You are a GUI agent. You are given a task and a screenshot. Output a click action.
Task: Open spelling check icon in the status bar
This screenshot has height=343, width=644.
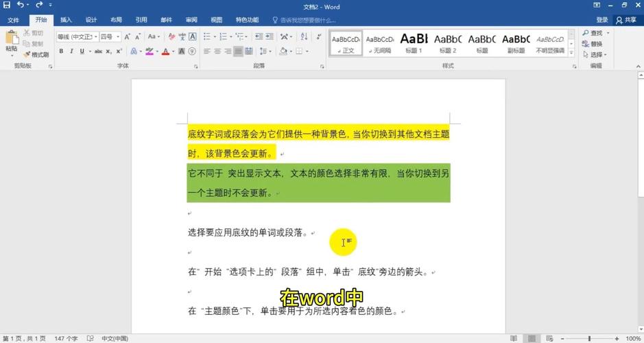point(90,338)
